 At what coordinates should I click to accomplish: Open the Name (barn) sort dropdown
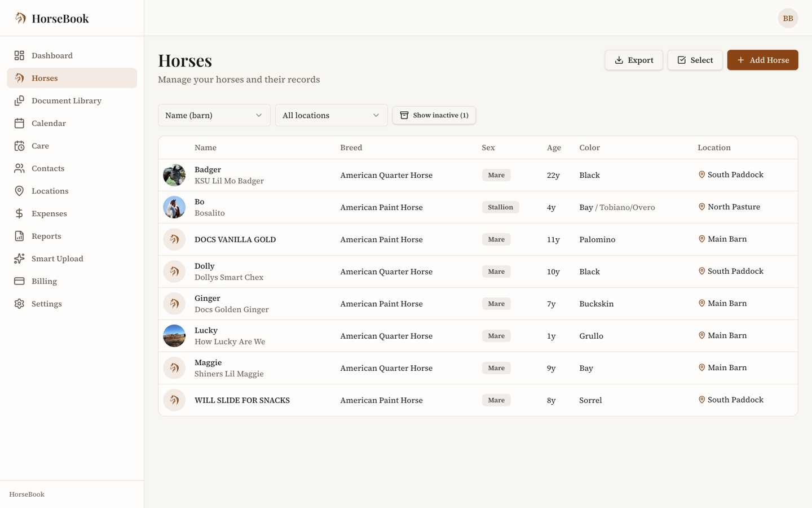click(214, 115)
